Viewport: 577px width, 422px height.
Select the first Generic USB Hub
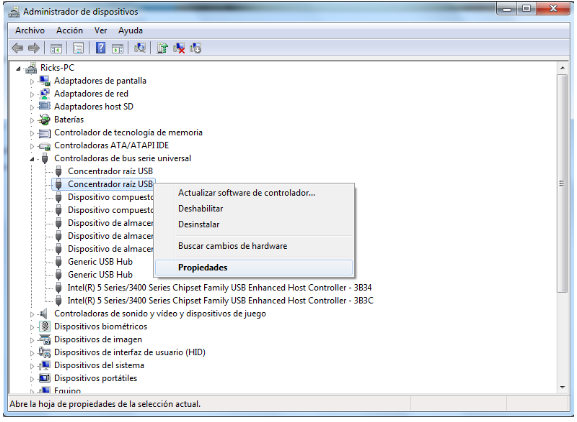pos(100,262)
